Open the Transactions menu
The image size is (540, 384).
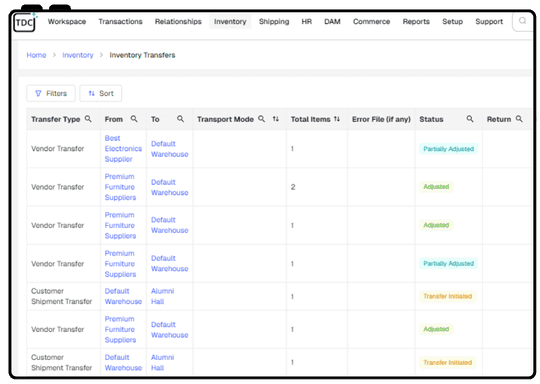click(120, 22)
